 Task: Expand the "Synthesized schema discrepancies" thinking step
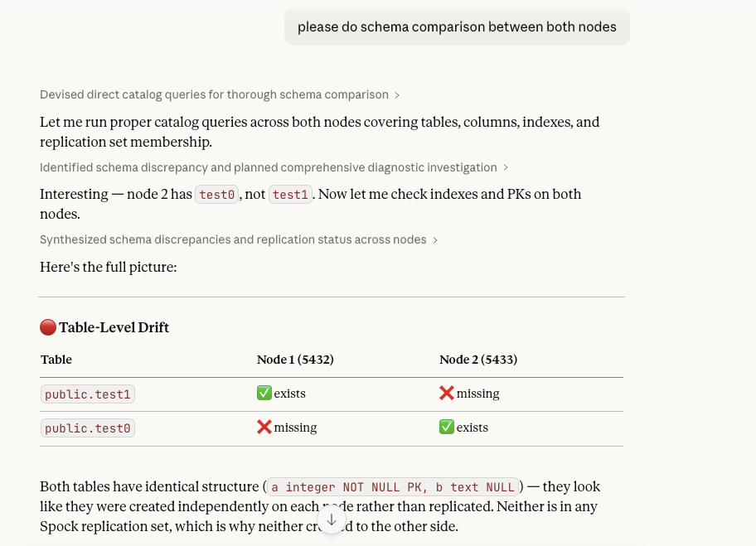239,239
